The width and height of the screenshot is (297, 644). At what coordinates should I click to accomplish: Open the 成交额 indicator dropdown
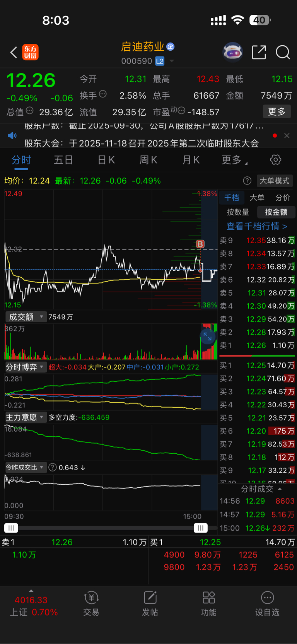[x=26, y=317]
